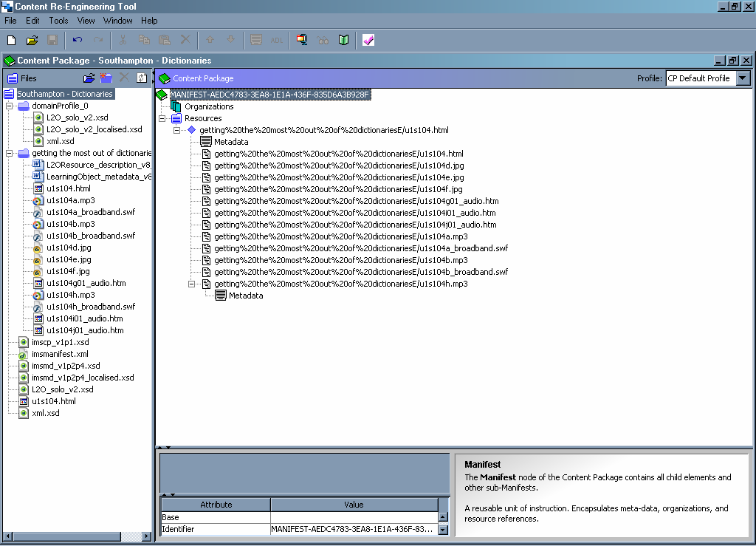The height and width of the screenshot is (546, 756).
Task: Collapse the Resources node
Action: coord(162,118)
